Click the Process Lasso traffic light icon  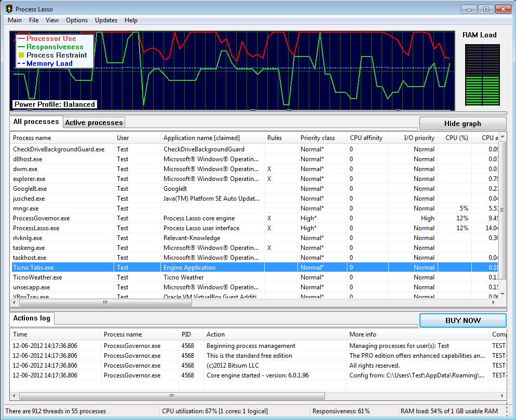9,9
